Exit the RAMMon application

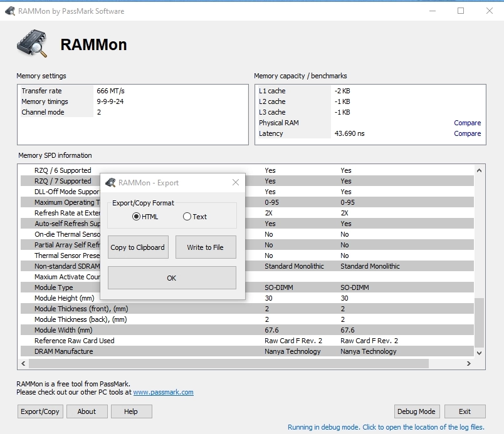click(465, 411)
